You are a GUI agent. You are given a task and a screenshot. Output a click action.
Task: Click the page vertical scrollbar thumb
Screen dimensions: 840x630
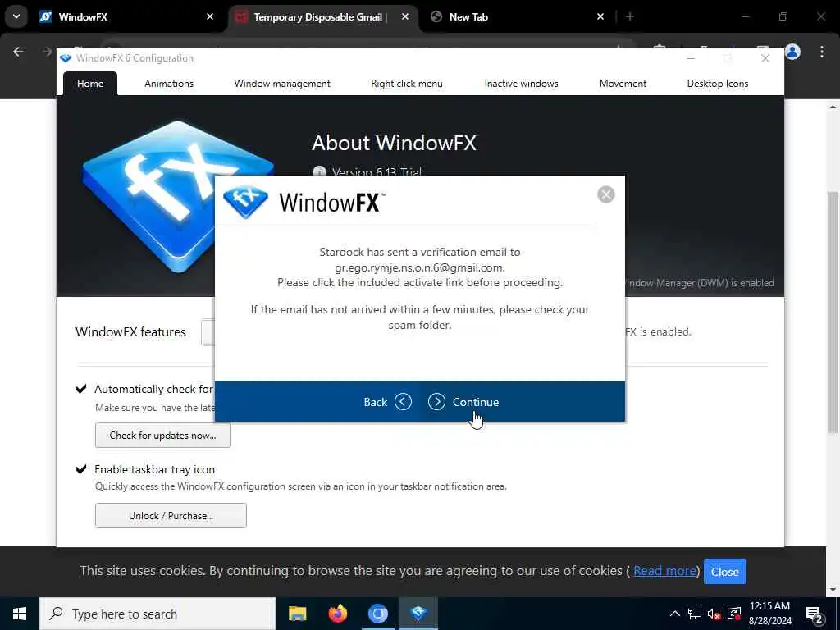[x=833, y=312]
